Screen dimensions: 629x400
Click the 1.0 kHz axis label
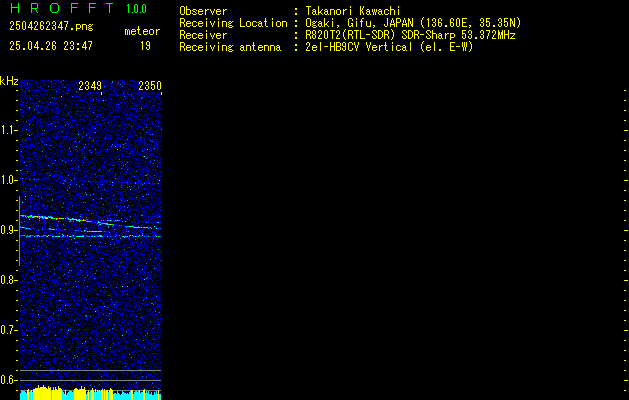[x=8, y=180]
